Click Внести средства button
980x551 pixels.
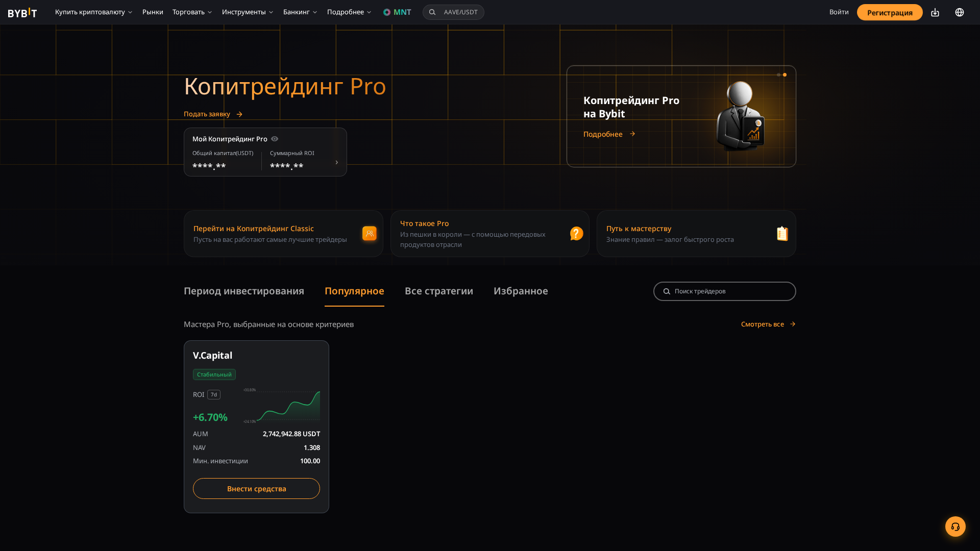pyautogui.click(x=256, y=489)
